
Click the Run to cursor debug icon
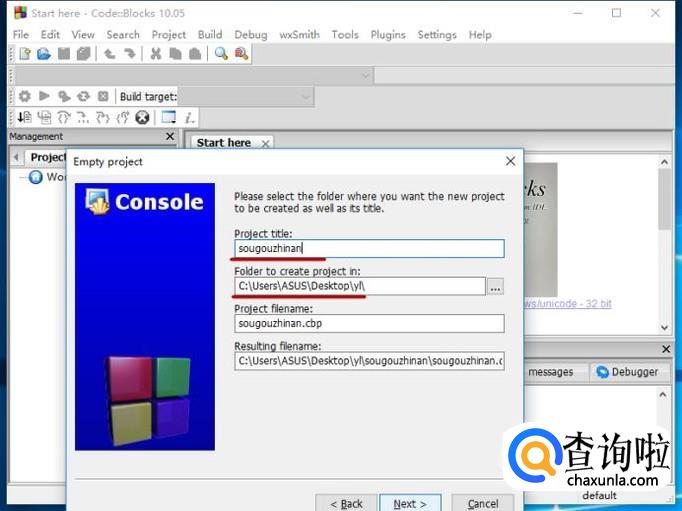point(24,117)
